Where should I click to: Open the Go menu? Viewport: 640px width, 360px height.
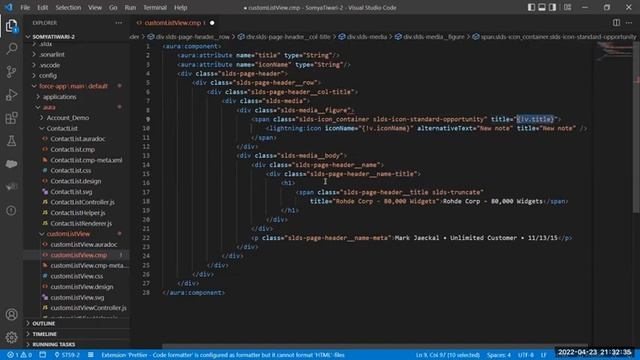(113, 7)
